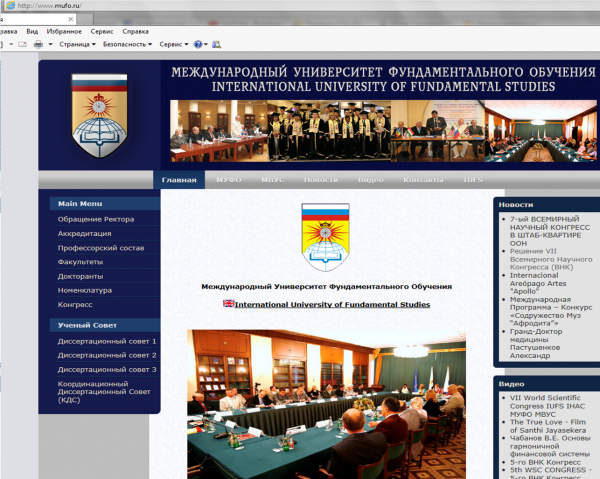Screen dimensions: 600x479
Task: Expand the Безопасность dropdown
Action: [127, 44]
